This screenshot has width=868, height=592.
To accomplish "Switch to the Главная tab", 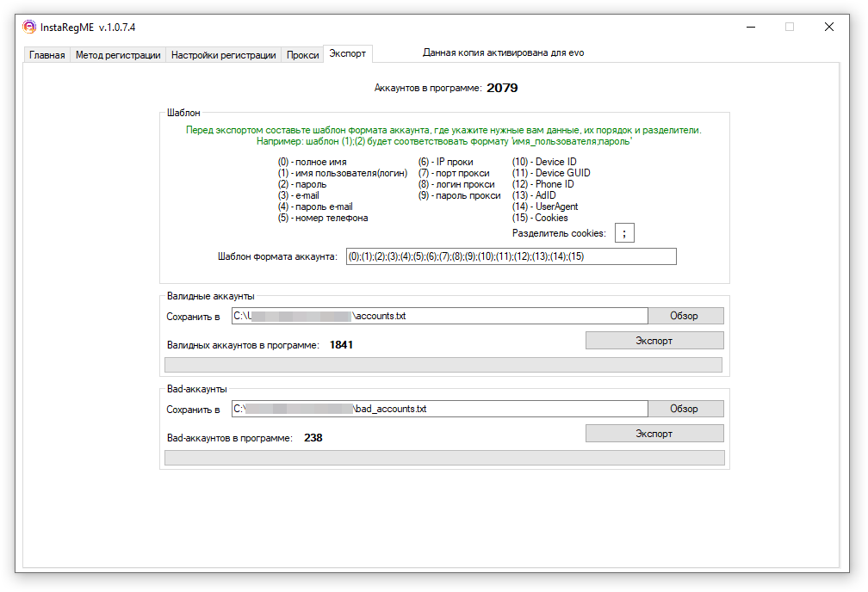I will click(x=46, y=55).
